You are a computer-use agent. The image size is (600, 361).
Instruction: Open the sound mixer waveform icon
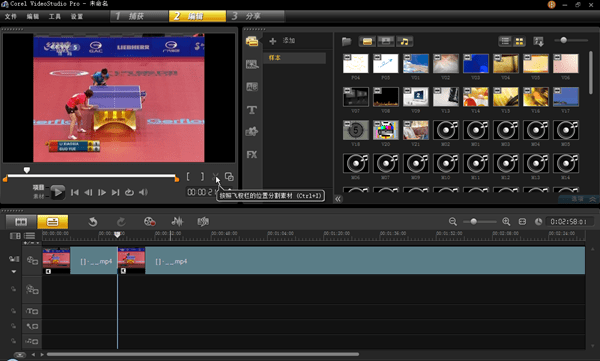pos(177,221)
